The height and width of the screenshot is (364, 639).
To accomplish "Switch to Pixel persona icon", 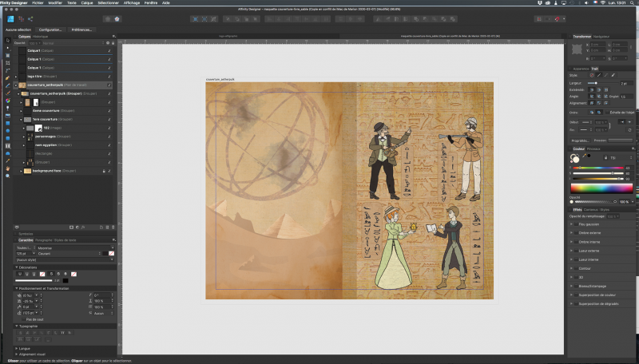I will 22,18.
